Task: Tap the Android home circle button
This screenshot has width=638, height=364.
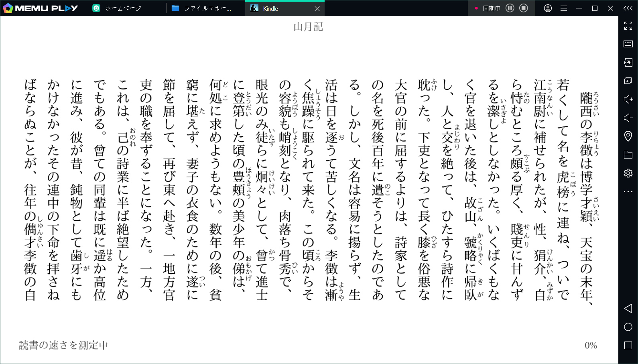Action: tap(628, 327)
